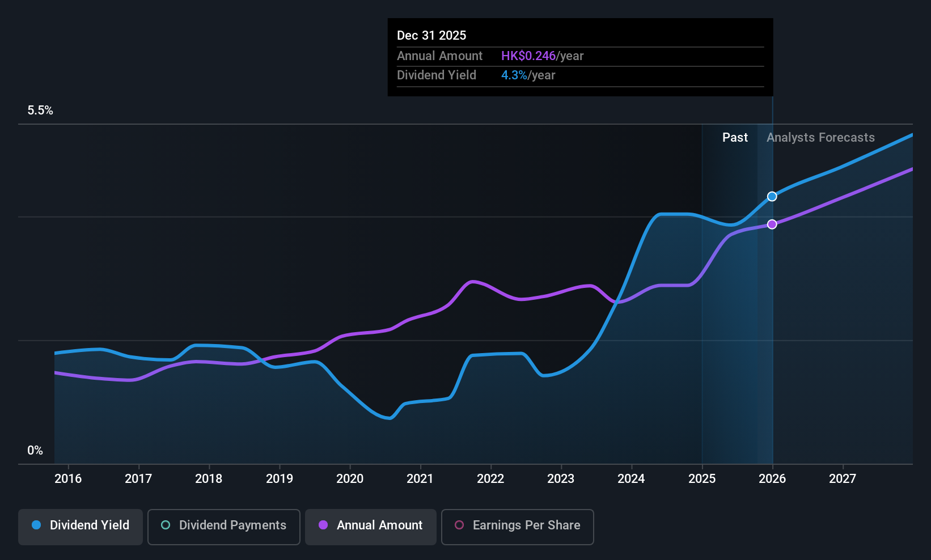
Task: Click the purple Annual Amount legend dot
Action: tap(323, 525)
